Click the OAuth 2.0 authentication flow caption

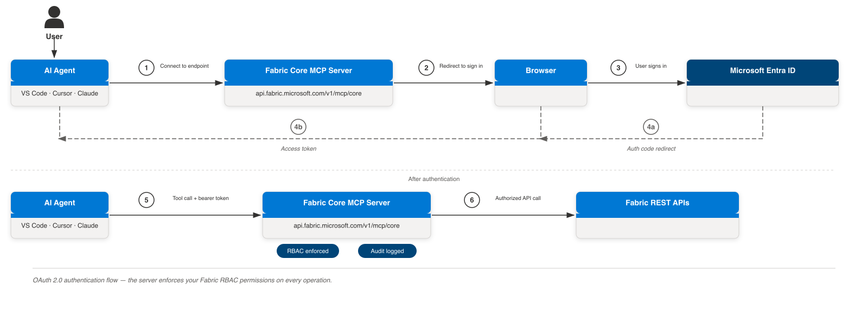182,280
